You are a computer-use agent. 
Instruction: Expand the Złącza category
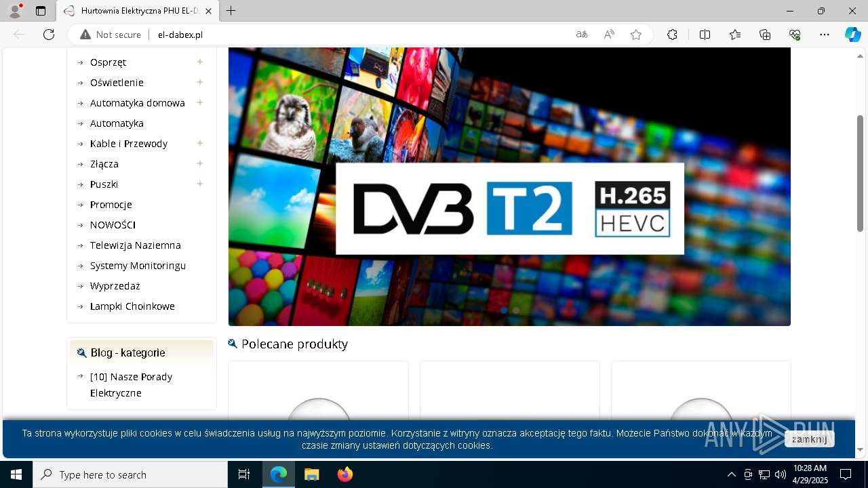coord(200,163)
